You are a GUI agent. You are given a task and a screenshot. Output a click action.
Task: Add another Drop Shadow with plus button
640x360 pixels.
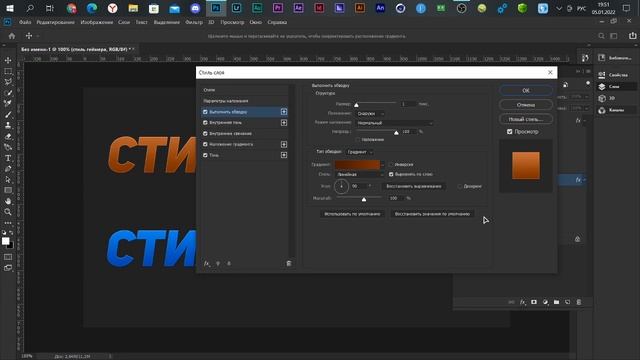pos(284,155)
